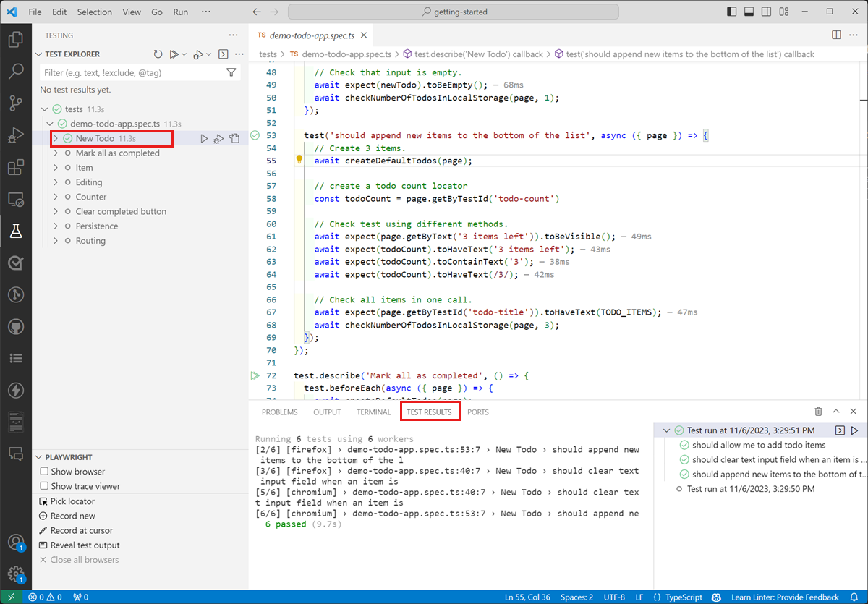
Task: Open the Search view in activity bar
Action: [16, 71]
